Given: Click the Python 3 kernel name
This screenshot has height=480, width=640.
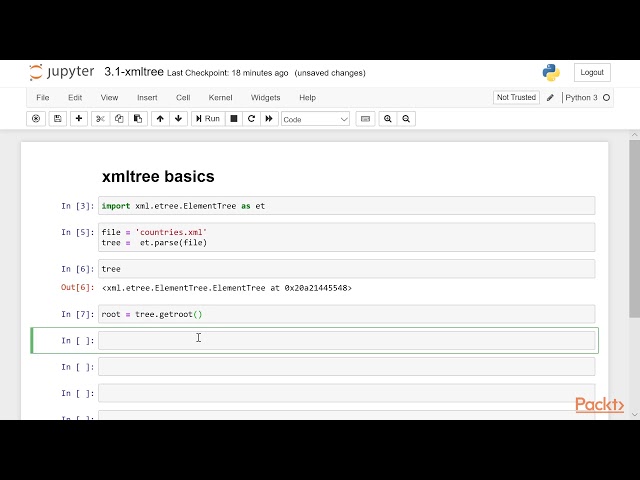Looking at the screenshot, I should coord(581,98).
